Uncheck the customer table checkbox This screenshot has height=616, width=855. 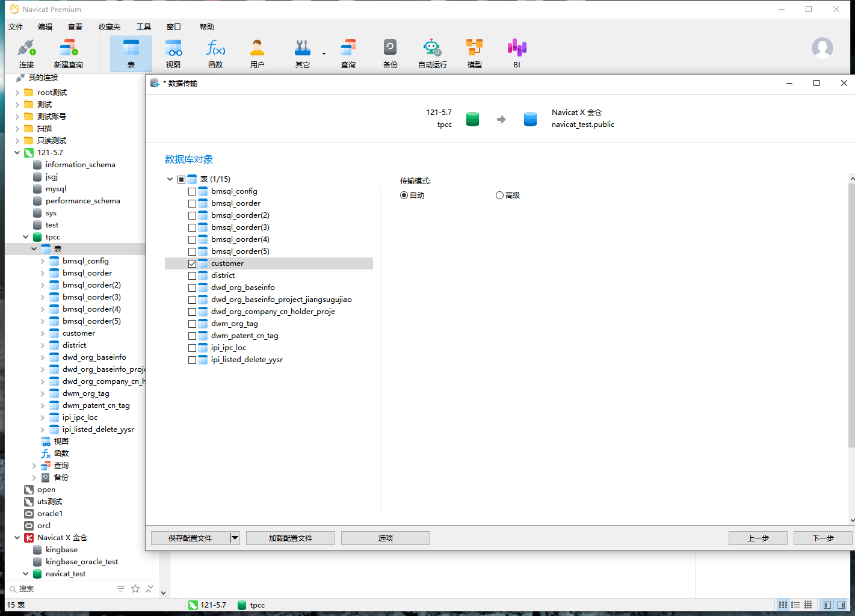pos(193,263)
